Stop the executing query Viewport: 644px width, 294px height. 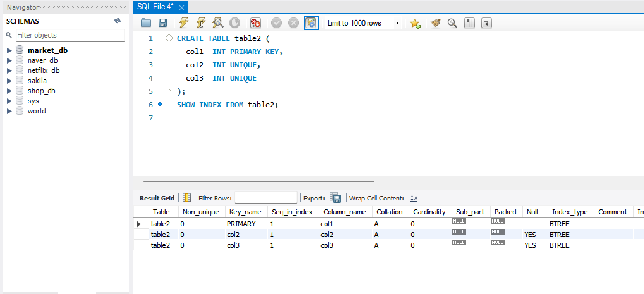(x=235, y=23)
